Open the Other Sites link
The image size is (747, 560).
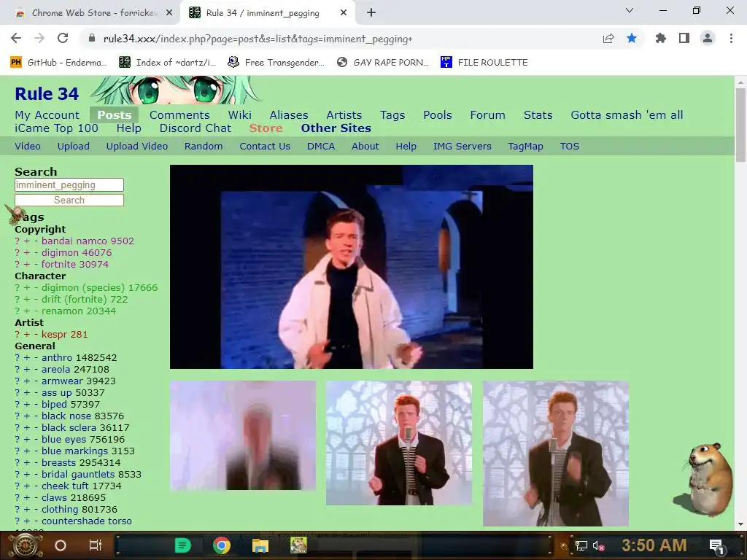336,128
